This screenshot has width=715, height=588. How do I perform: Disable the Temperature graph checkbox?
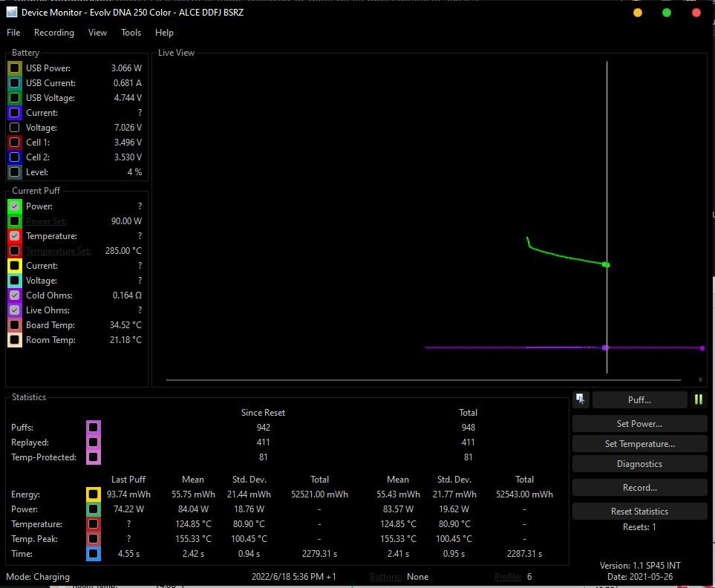[15, 236]
